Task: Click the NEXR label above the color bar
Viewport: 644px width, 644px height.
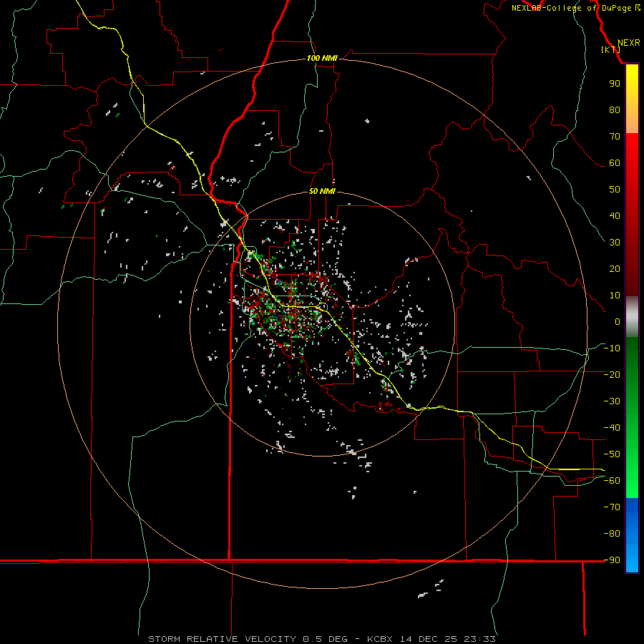Action: (x=628, y=43)
